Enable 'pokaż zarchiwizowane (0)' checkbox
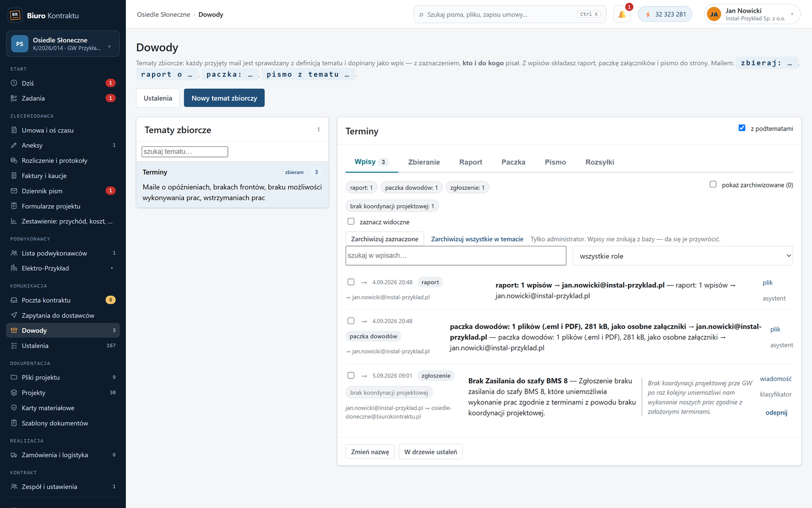 pos(713,184)
